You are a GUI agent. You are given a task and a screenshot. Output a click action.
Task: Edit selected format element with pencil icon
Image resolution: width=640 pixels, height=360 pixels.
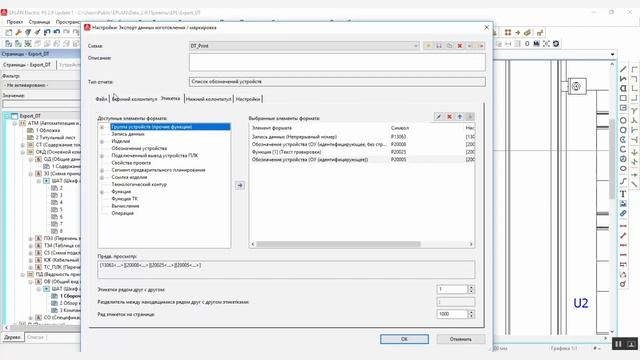tap(439, 117)
